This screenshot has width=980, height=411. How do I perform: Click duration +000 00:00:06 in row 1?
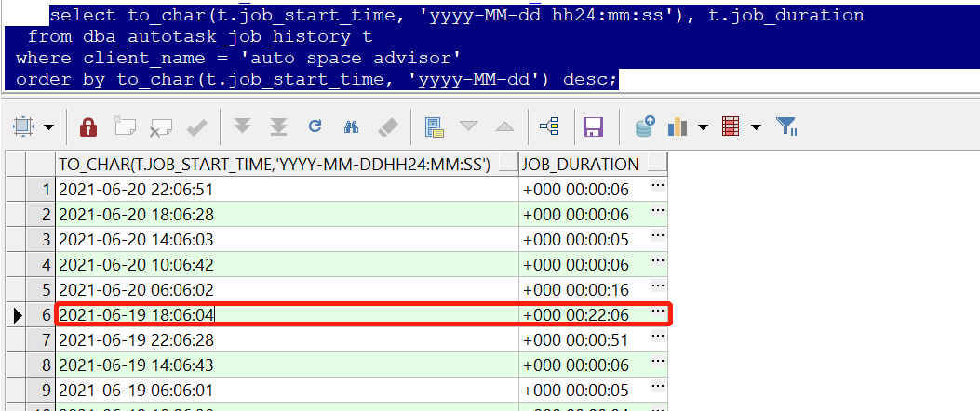click(x=576, y=190)
